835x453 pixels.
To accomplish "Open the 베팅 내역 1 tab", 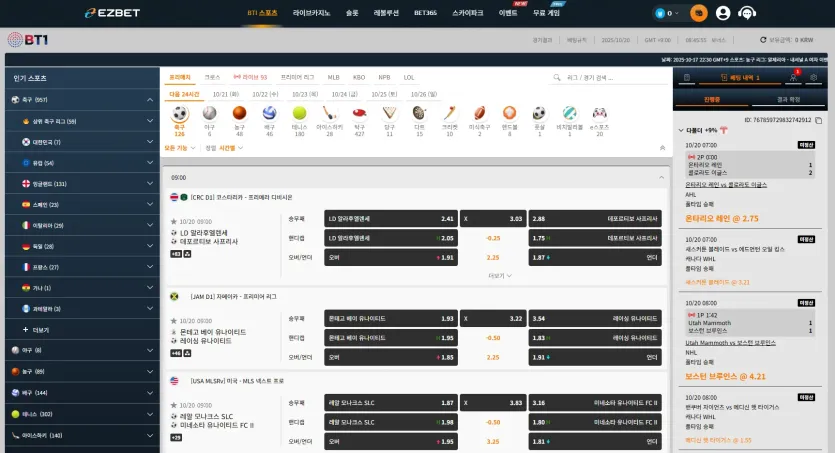I will 740,78.
